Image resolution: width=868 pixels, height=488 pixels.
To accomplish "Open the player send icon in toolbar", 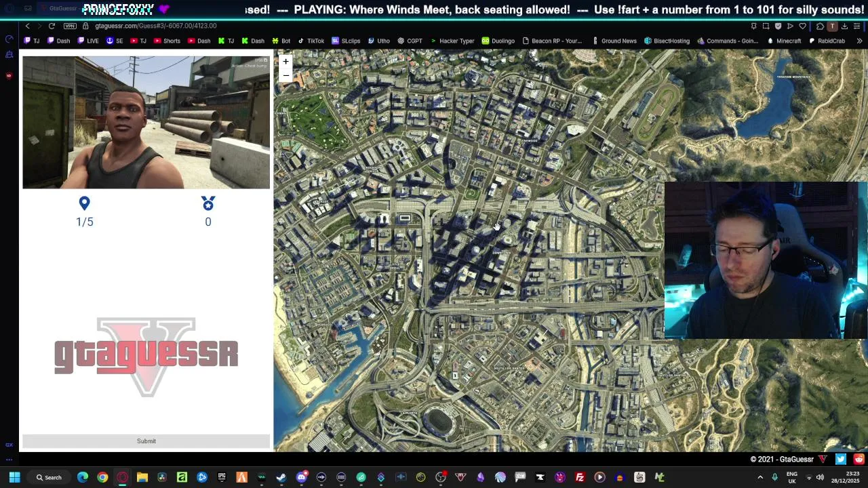I will coord(790,26).
